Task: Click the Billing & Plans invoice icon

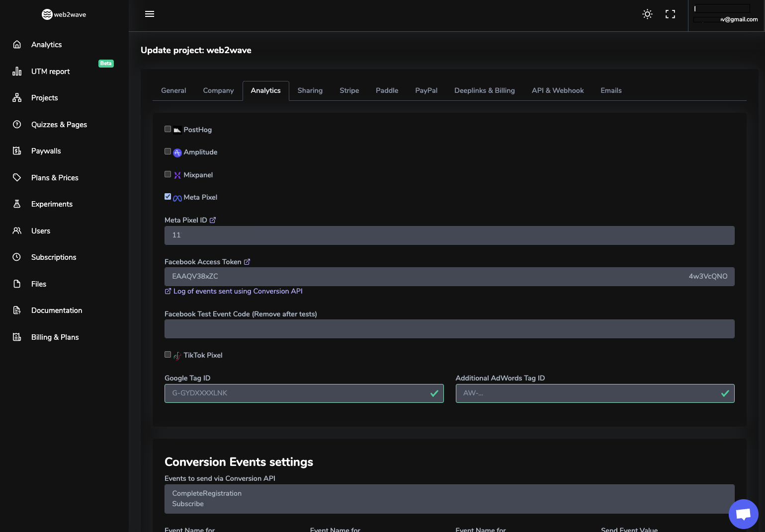Action: [x=17, y=337]
